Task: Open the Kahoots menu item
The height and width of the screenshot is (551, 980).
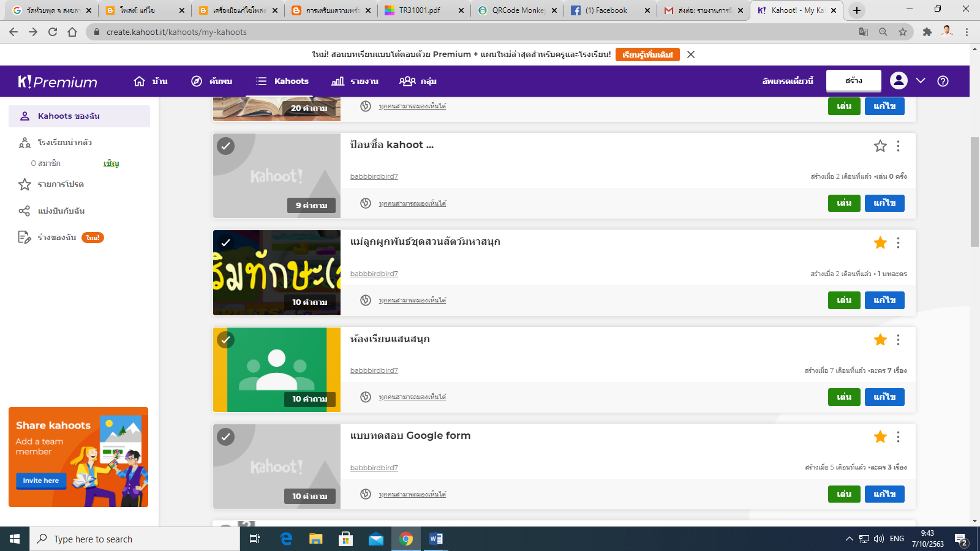Action: point(282,81)
